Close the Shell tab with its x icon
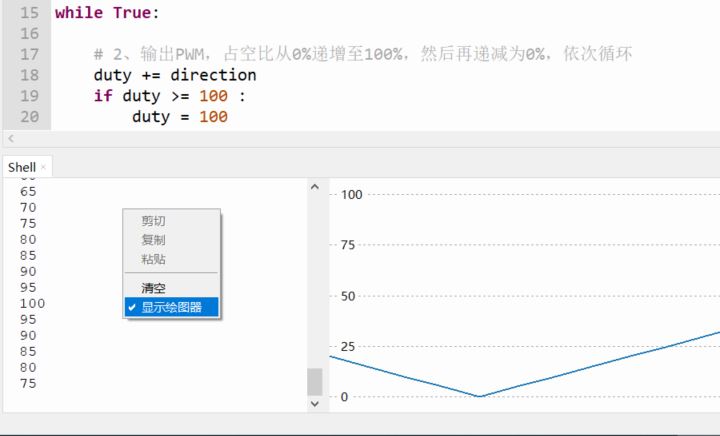 click(43, 168)
